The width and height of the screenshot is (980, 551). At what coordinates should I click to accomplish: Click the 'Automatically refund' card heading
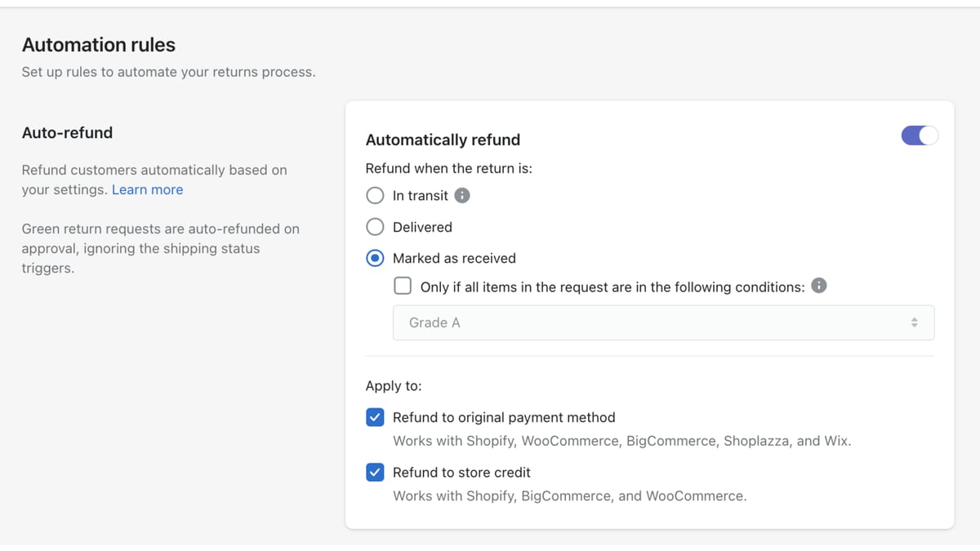pyautogui.click(x=443, y=140)
